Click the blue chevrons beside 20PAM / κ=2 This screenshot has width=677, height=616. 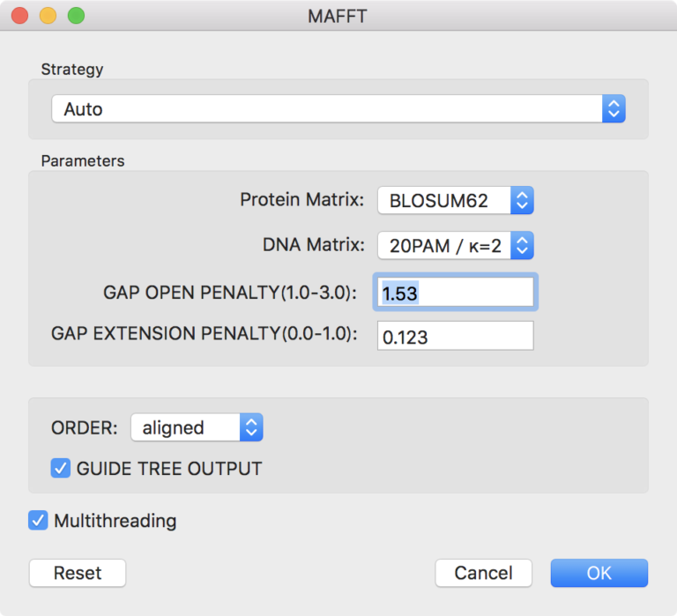click(522, 246)
